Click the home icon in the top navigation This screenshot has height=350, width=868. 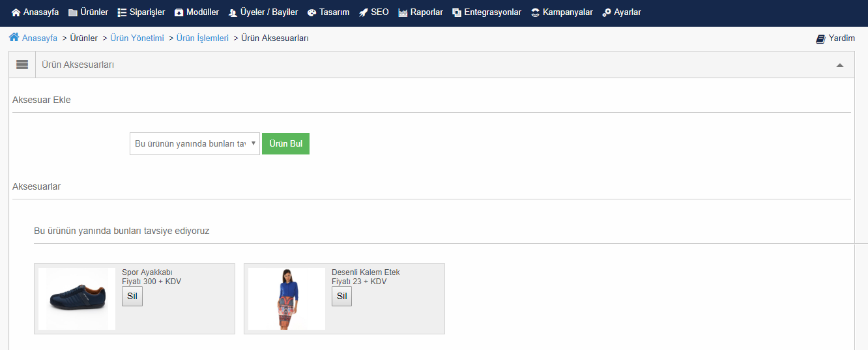[16, 12]
